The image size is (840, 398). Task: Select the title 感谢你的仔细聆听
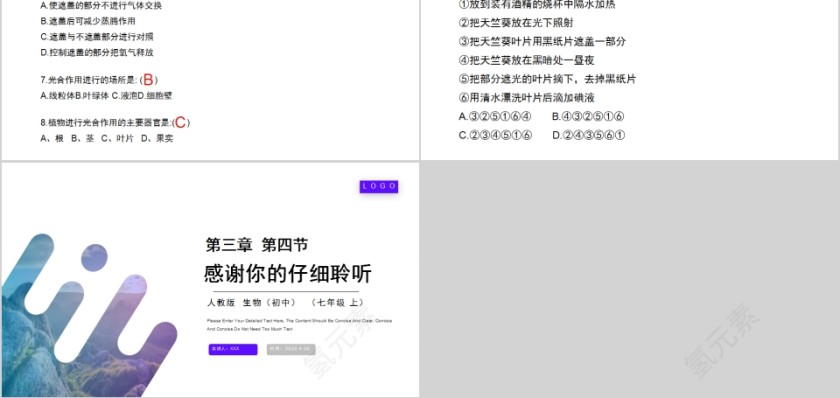288,274
